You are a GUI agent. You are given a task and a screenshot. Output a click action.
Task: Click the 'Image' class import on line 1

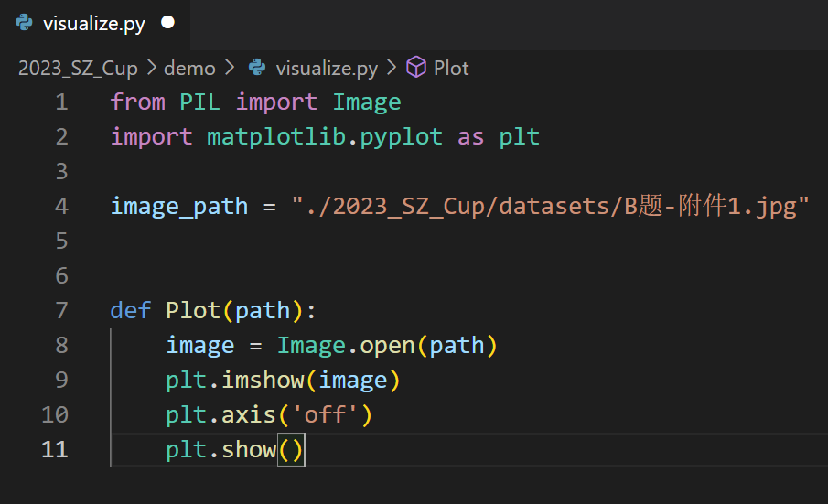coord(367,102)
